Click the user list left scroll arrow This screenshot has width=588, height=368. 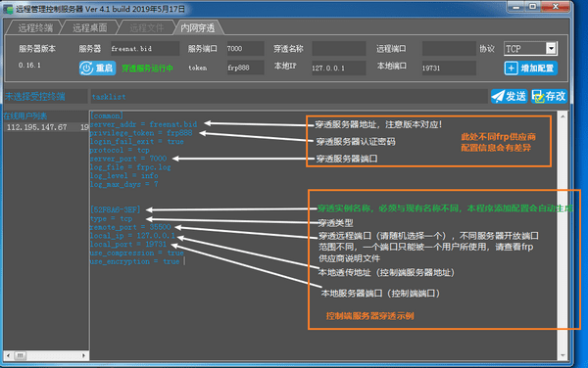coord(8,355)
